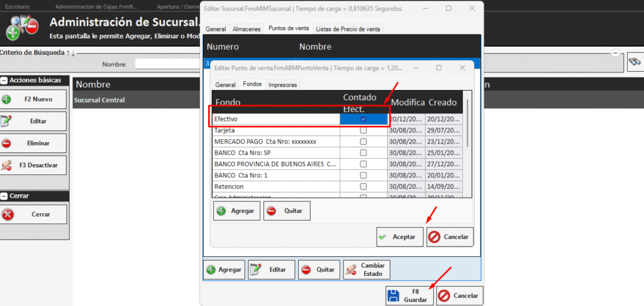Collapse the Cerrar panel section

click(4, 196)
